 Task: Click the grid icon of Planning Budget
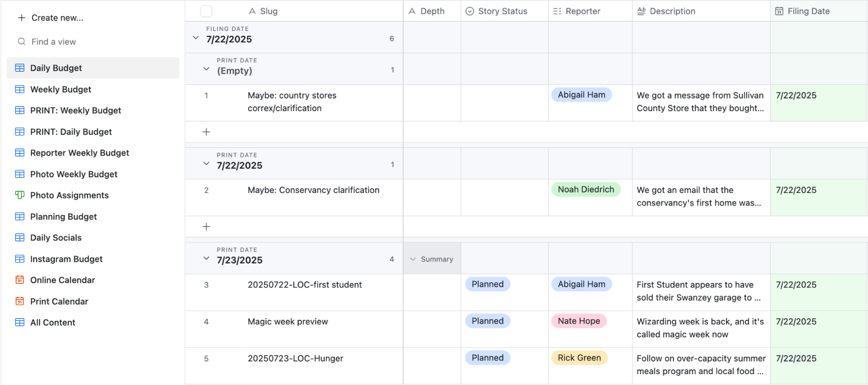(20, 216)
